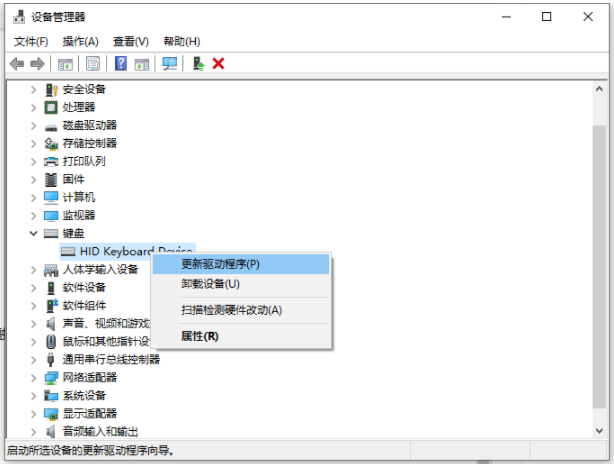Click the show/hide console tree icon
The height and width of the screenshot is (464, 614).
[65, 63]
